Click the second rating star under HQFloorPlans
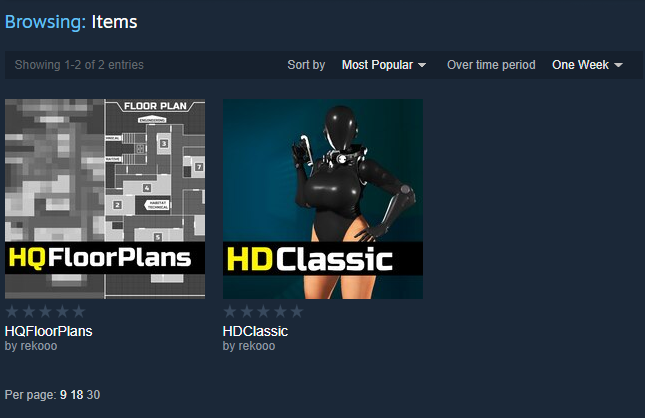645x418 pixels. pos(29,311)
